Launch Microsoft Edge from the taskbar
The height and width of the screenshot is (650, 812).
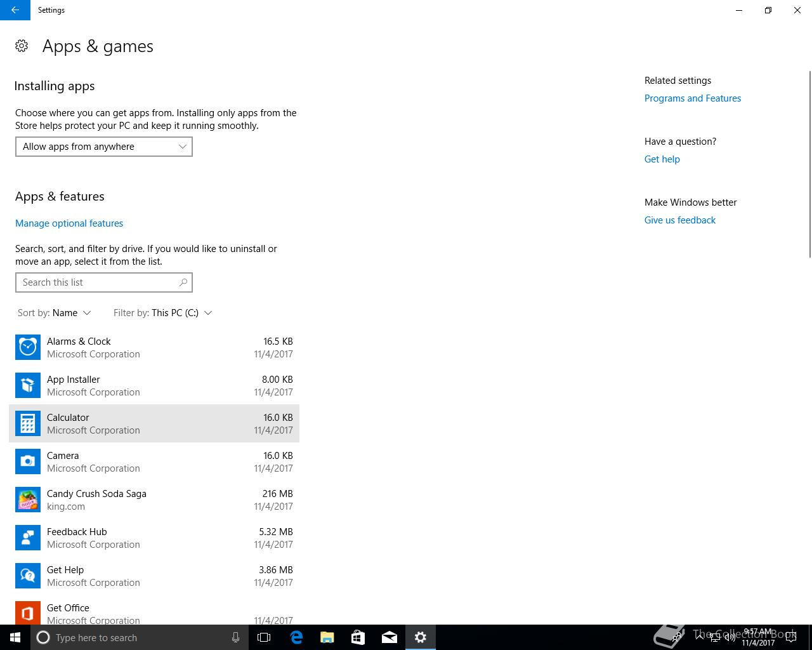click(x=296, y=637)
